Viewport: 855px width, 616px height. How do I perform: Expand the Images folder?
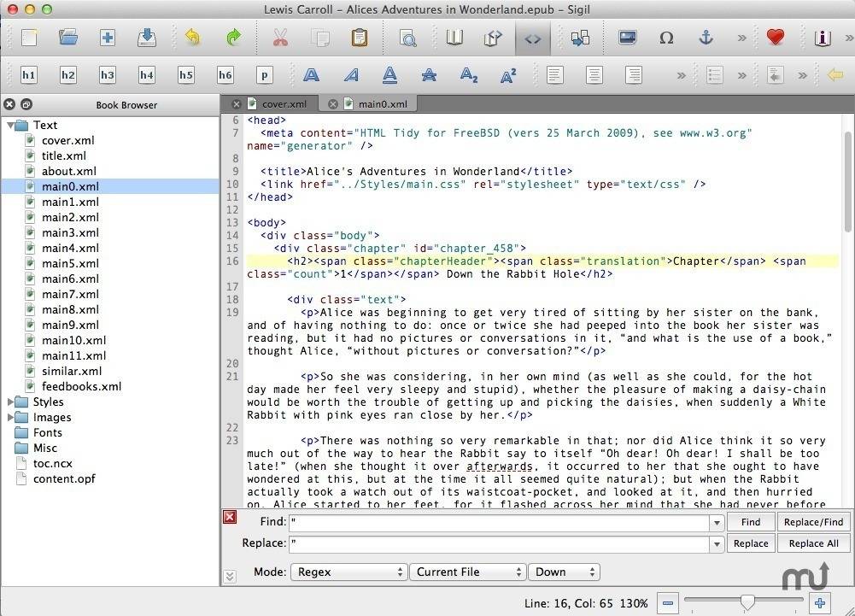point(9,418)
